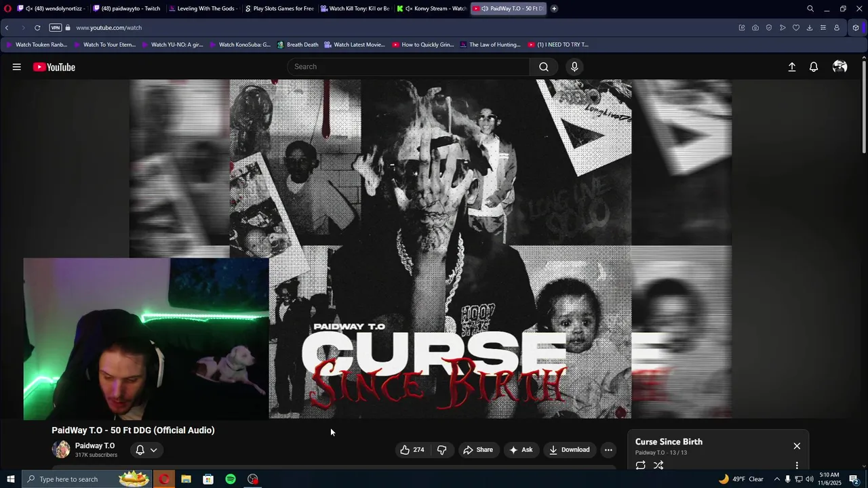The height and width of the screenshot is (488, 868).
Task: Open playlist panel three-dot options
Action: (x=797, y=466)
